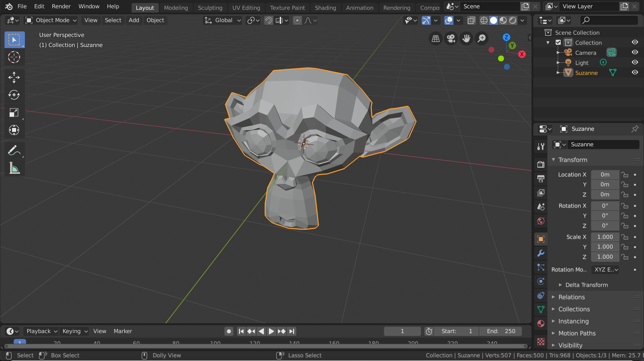This screenshot has height=361, width=644.
Task: Select the Move tool in toolbar
Action: tap(14, 77)
